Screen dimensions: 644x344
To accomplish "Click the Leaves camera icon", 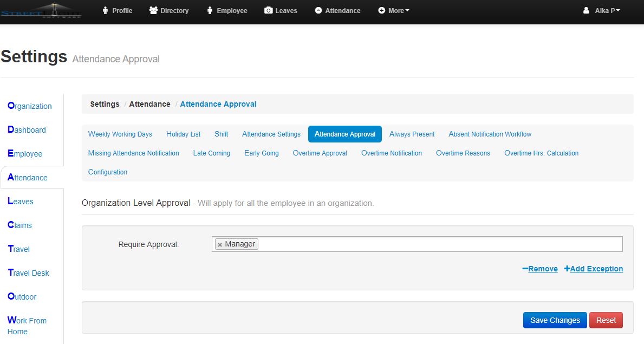I will [268, 10].
